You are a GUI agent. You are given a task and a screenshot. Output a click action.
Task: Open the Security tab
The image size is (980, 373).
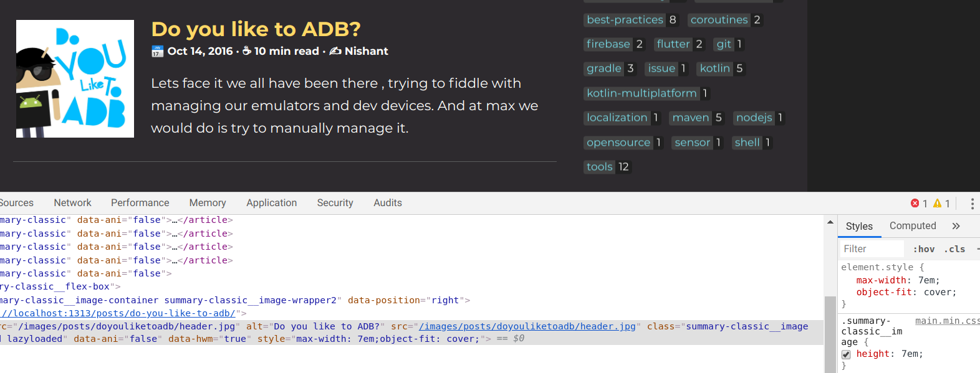pyautogui.click(x=335, y=203)
